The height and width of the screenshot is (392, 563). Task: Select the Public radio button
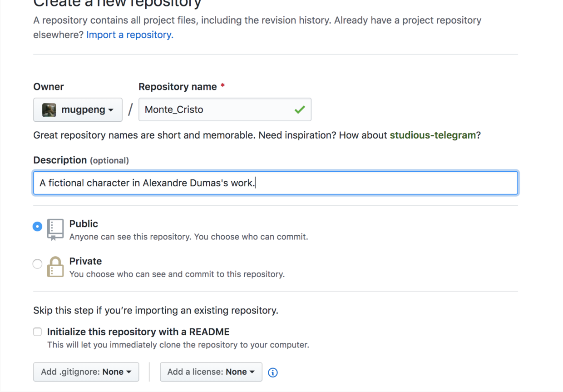click(x=38, y=226)
